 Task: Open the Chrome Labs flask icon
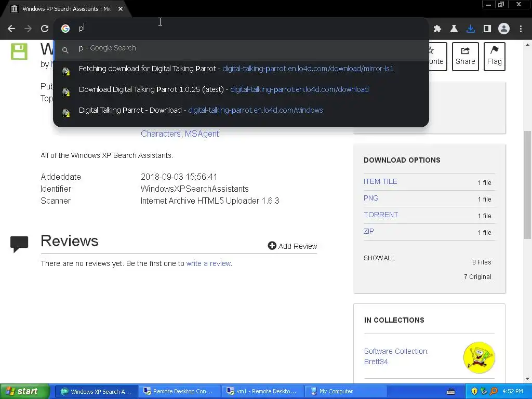pos(454,29)
